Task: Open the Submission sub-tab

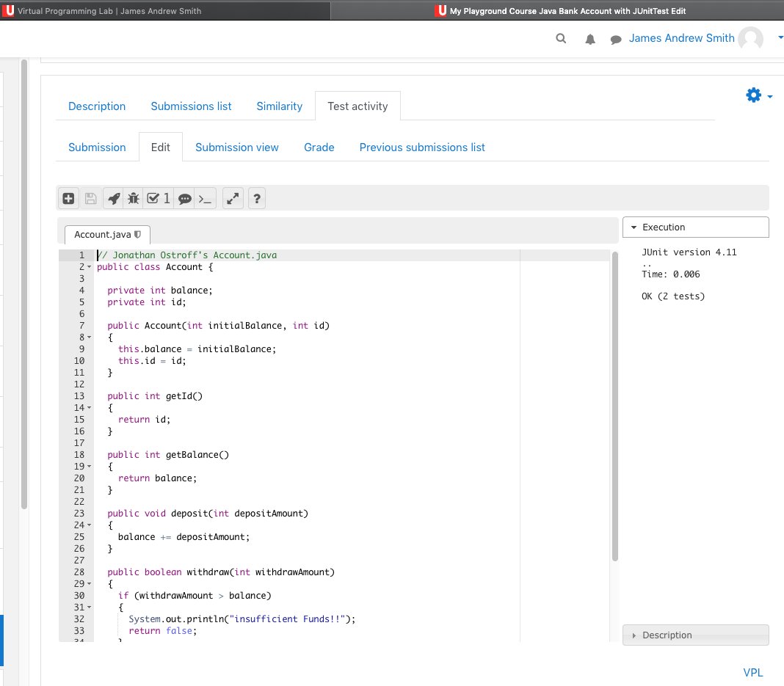Action: [x=97, y=147]
